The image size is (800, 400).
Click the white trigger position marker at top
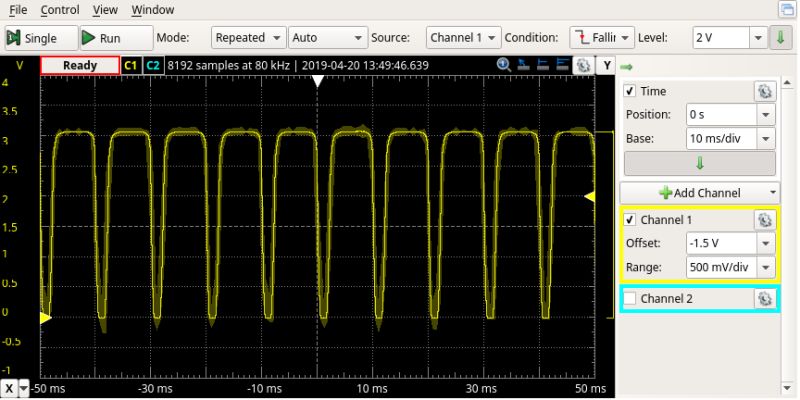click(318, 81)
